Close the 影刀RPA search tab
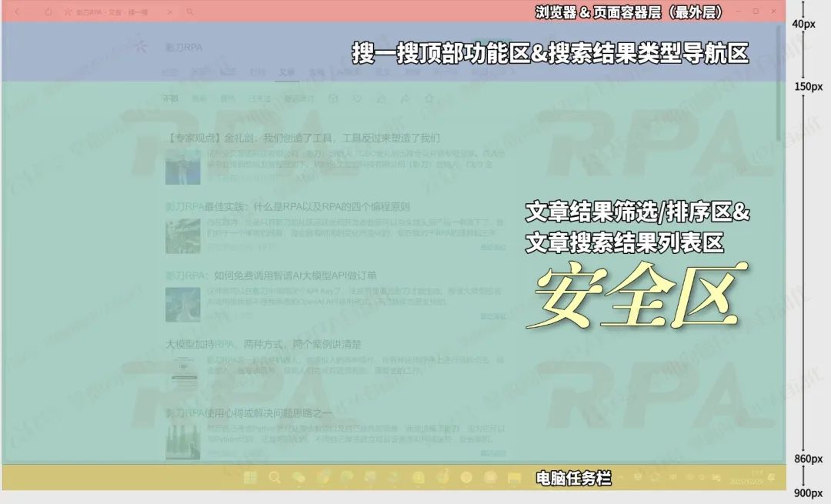 (x=169, y=12)
